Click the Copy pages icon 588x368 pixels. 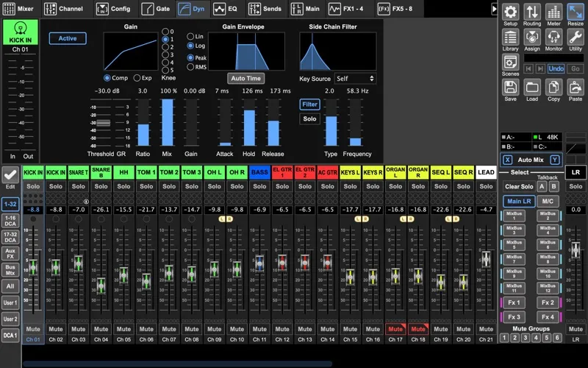coord(553,87)
